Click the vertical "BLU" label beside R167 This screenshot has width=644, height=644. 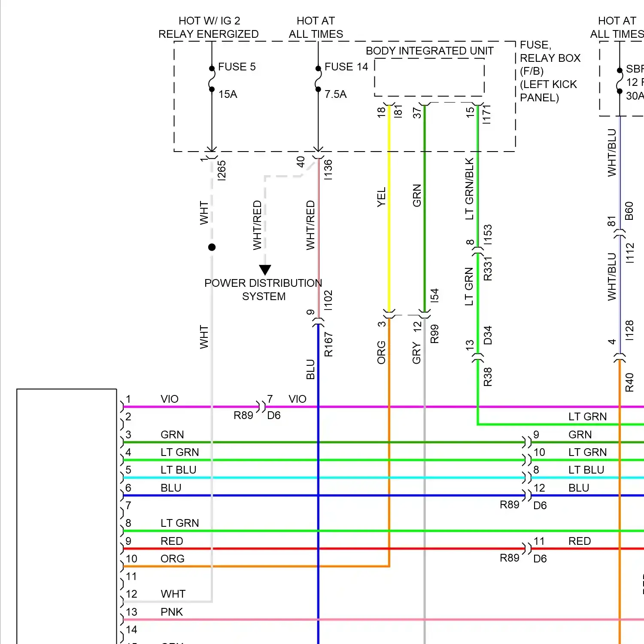point(311,370)
